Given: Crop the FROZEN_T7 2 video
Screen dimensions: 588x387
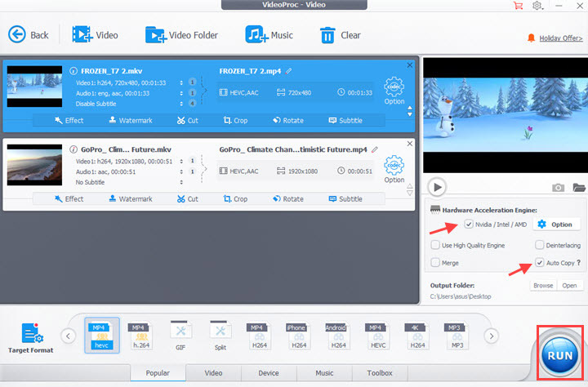Looking at the screenshot, I should (235, 120).
